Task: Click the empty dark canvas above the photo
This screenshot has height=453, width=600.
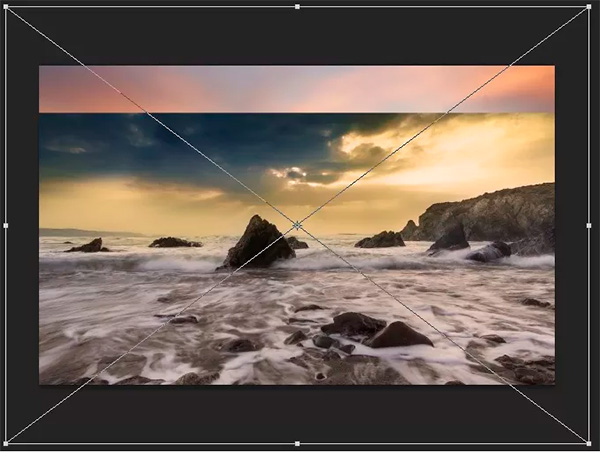Action: pyautogui.click(x=296, y=37)
